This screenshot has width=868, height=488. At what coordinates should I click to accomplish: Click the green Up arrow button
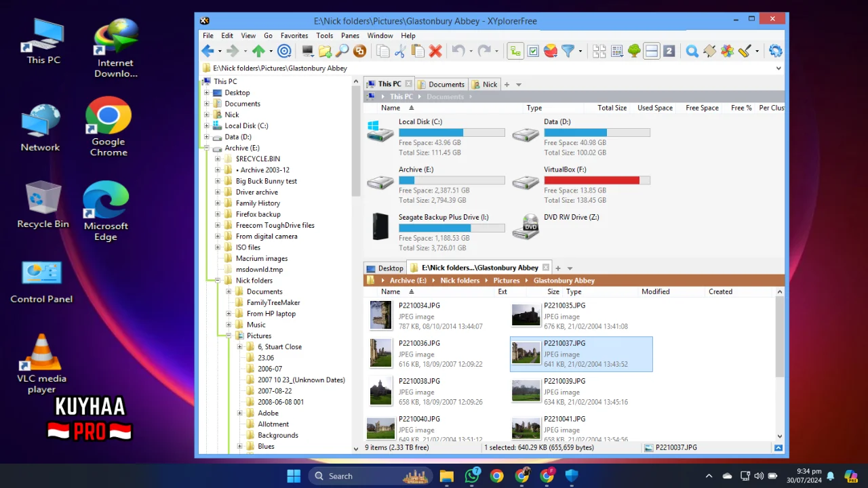(x=258, y=51)
